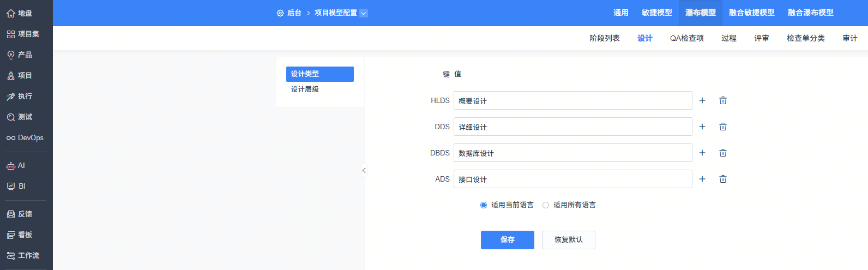Select the apply to all languages radio
This screenshot has width=868, height=270.
(x=546, y=205)
